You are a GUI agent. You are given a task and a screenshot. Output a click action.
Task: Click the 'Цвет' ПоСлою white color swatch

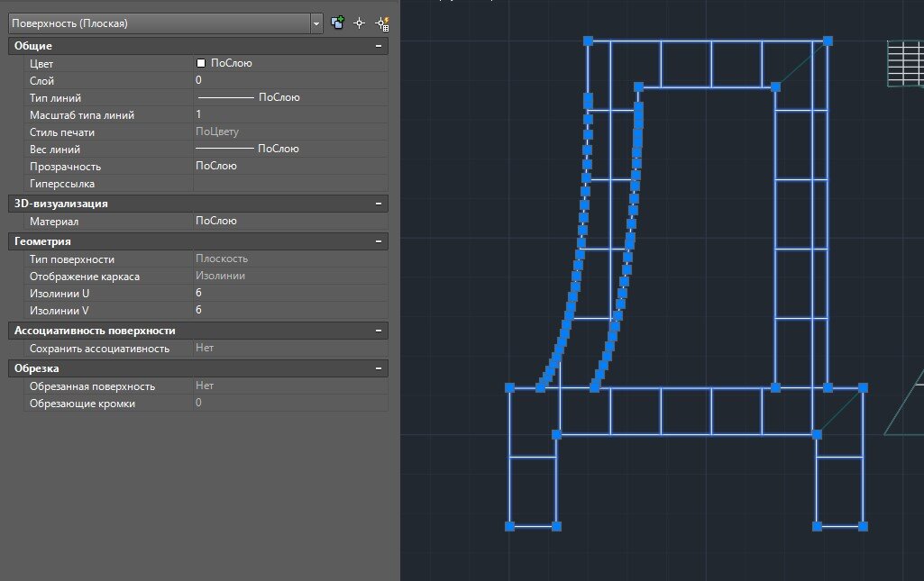201,63
